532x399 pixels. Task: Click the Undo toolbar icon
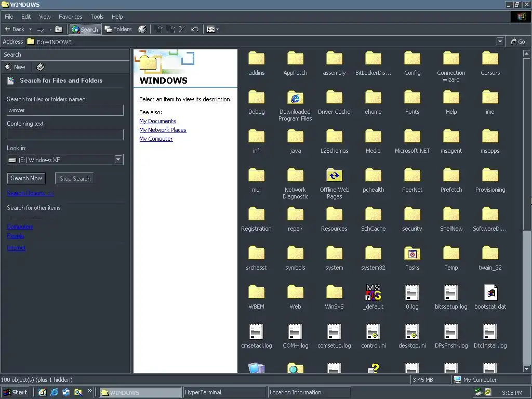(x=195, y=29)
